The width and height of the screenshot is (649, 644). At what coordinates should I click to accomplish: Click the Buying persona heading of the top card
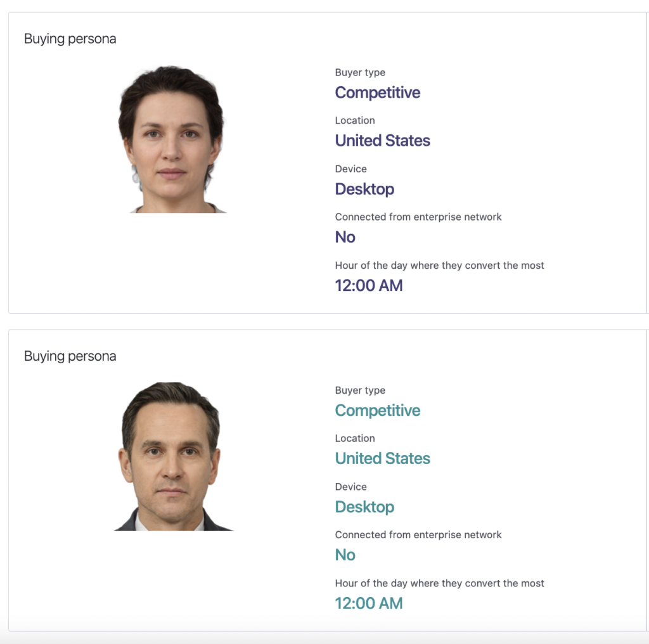[70, 39]
